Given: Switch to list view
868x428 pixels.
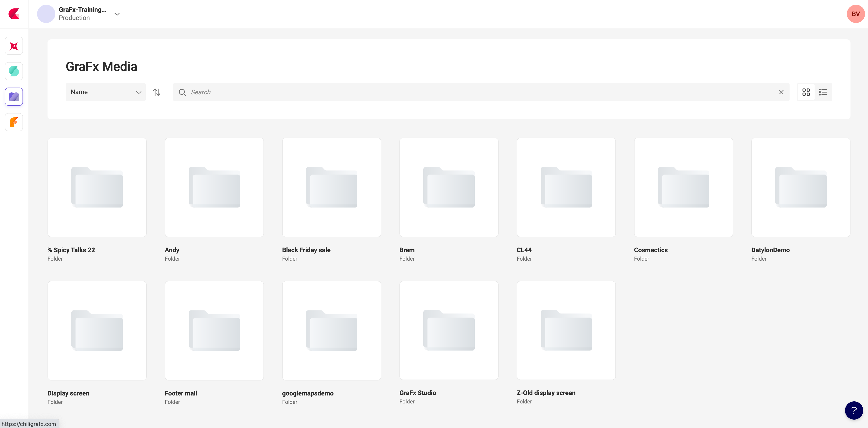Looking at the screenshot, I should (x=823, y=92).
